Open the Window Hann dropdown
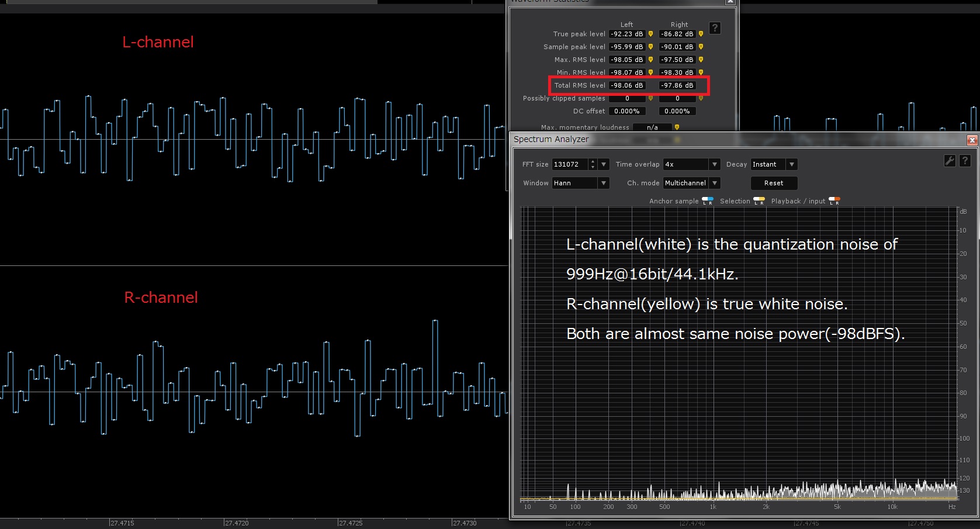The width and height of the screenshot is (980, 529). click(x=580, y=183)
